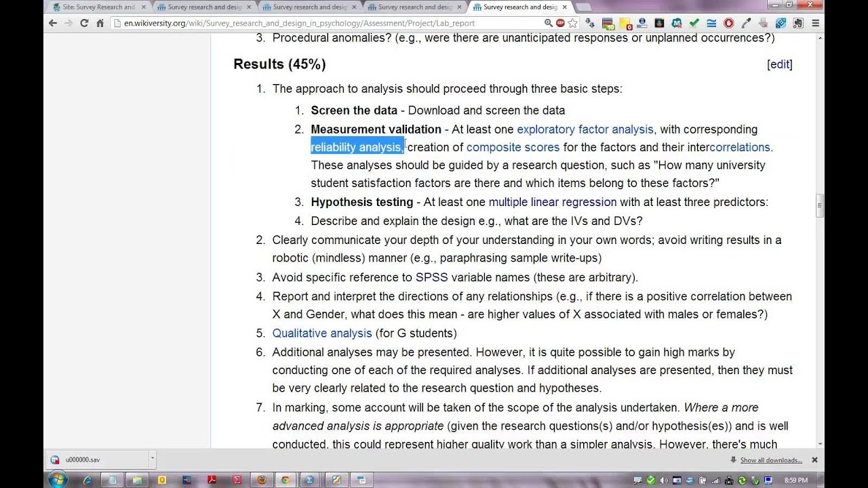
Task: Open the Windows Start orb
Action: click(x=58, y=479)
